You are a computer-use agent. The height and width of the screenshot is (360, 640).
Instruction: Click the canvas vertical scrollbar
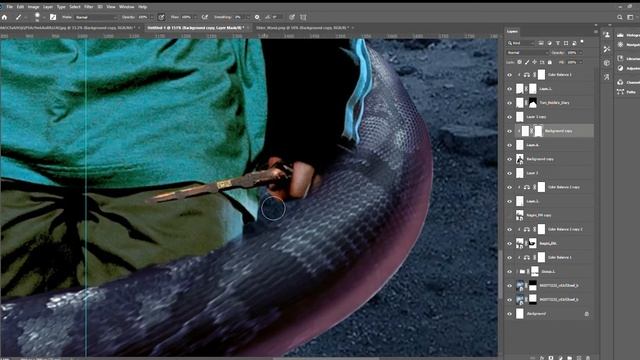(x=500, y=273)
